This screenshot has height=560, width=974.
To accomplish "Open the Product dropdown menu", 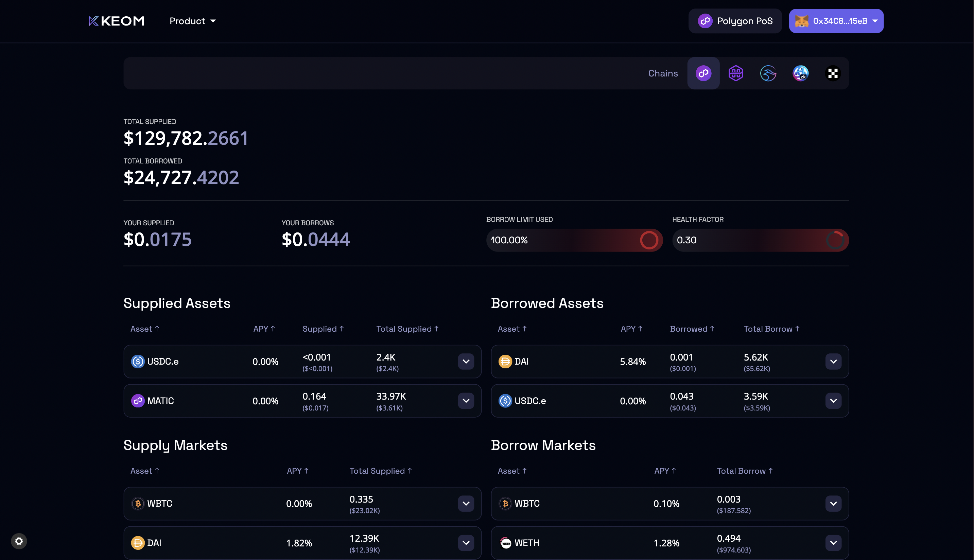I will (192, 21).
